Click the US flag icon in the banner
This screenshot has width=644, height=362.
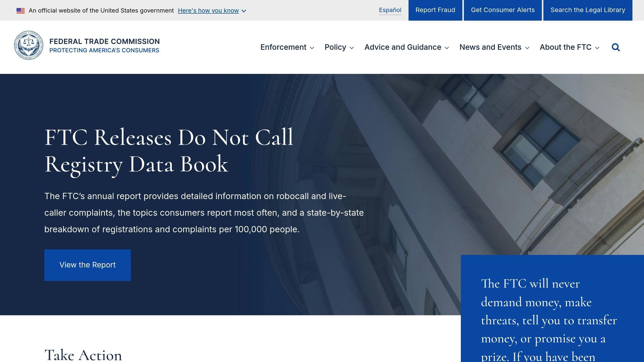[x=21, y=10]
